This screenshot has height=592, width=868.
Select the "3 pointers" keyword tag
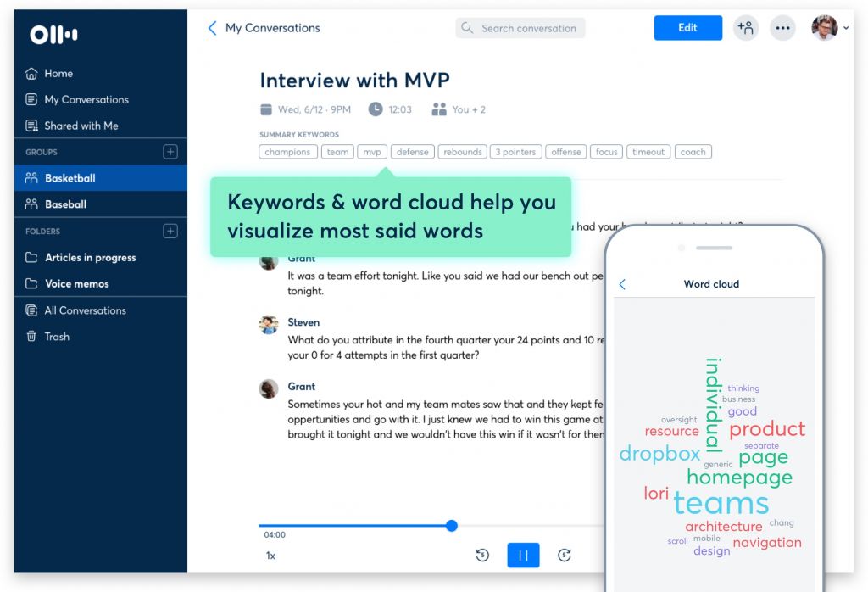[515, 153]
